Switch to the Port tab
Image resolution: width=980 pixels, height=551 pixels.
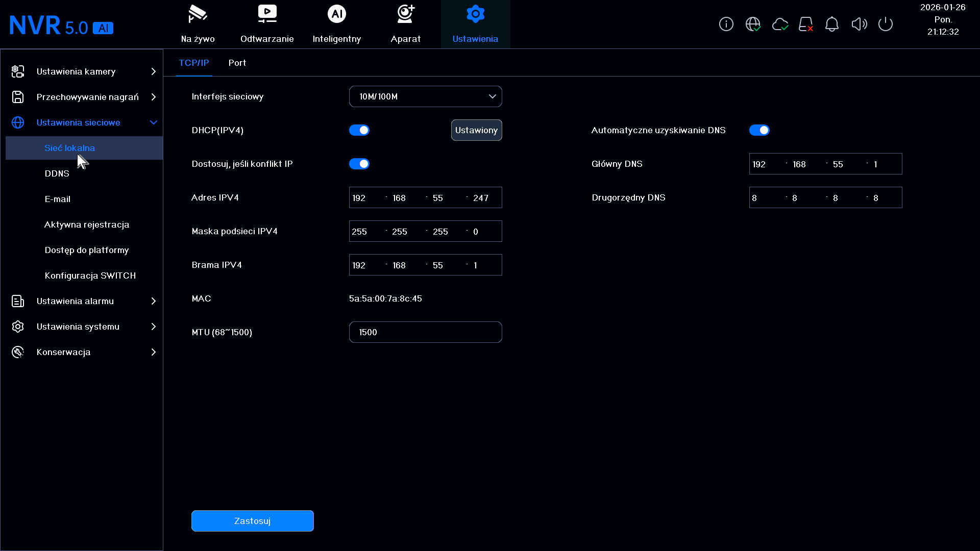[237, 63]
